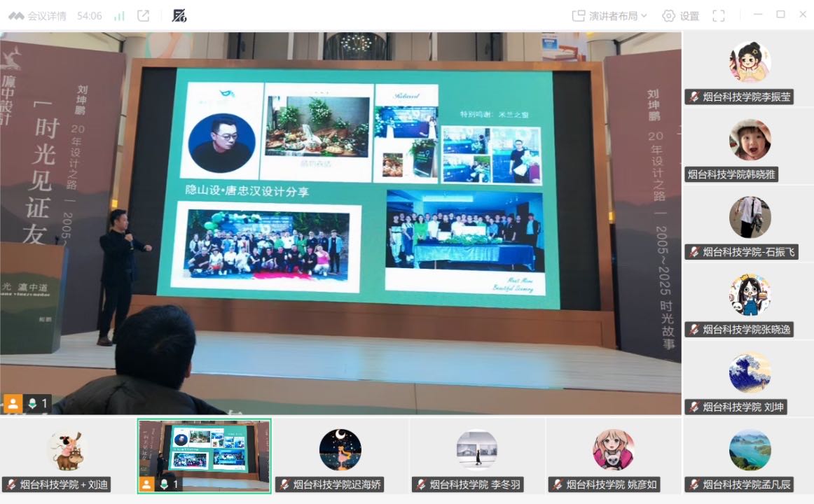Check the network signal strength bars icon

pos(119,16)
